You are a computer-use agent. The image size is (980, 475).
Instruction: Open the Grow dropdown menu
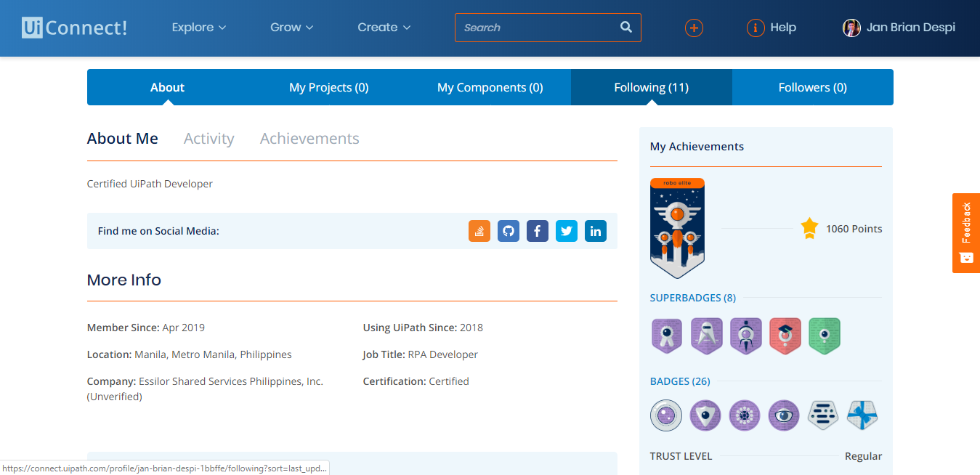coord(291,28)
